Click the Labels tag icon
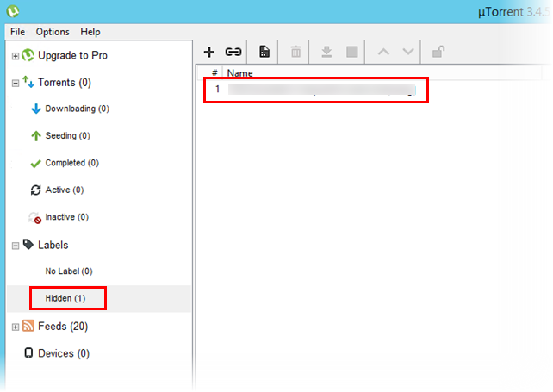The image size is (553, 392). [28, 244]
